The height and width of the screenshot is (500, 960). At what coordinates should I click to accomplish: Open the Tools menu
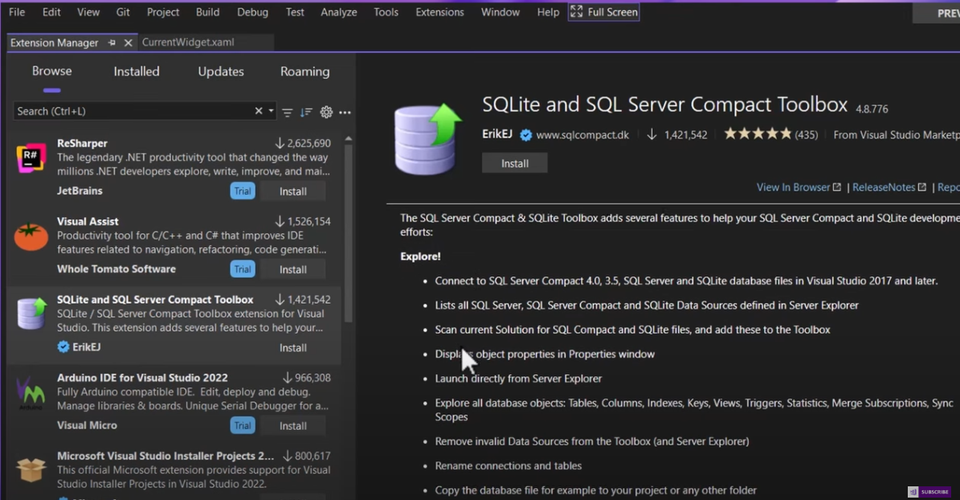point(386,12)
